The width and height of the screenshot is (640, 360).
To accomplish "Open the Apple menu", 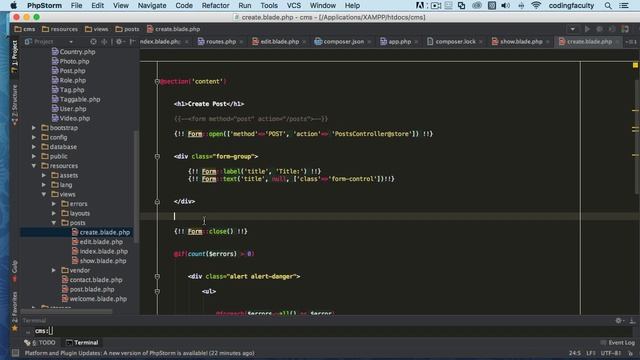I will click(x=13, y=5).
